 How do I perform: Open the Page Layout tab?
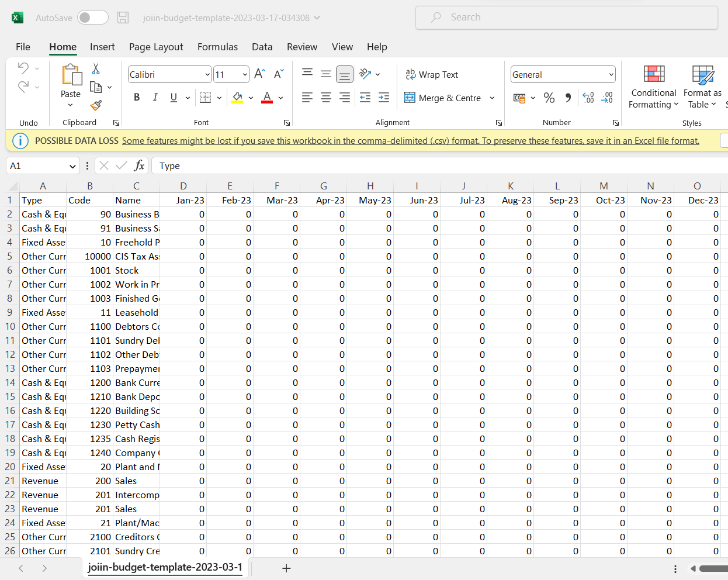[x=156, y=47]
